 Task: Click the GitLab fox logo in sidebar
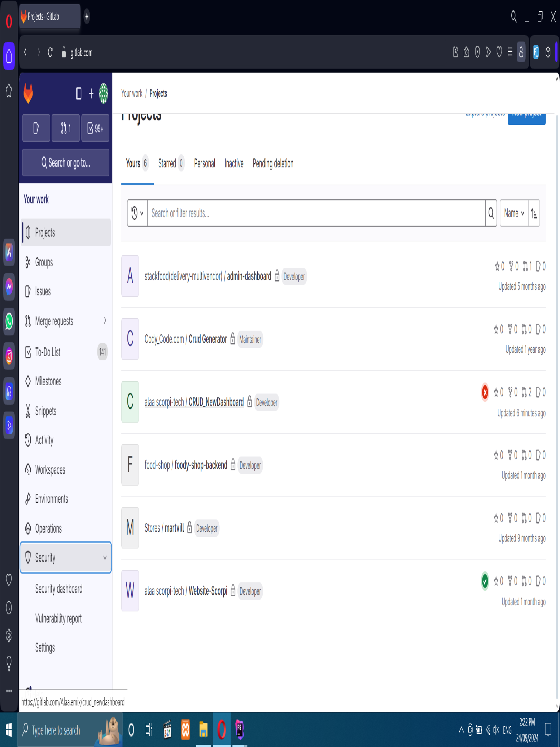tap(28, 94)
